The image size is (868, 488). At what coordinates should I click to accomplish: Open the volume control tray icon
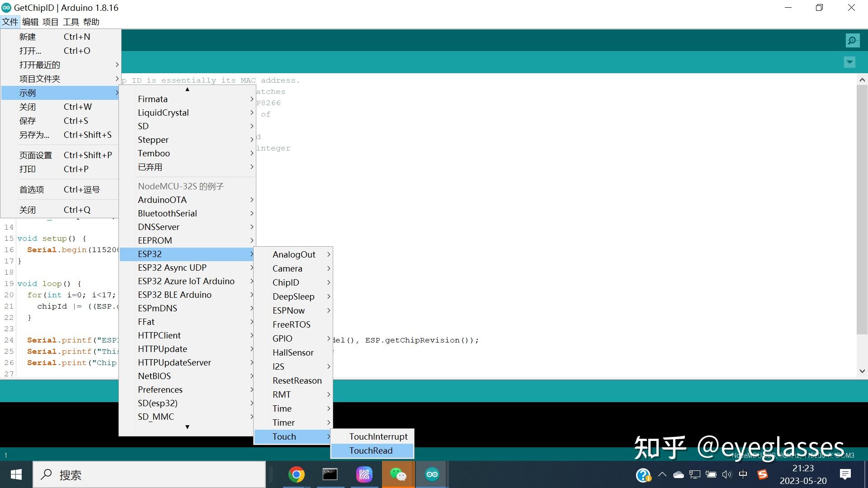click(726, 474)
